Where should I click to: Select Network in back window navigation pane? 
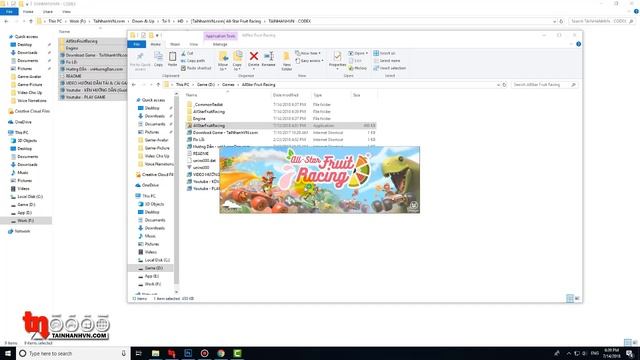(x=22, y=231)
